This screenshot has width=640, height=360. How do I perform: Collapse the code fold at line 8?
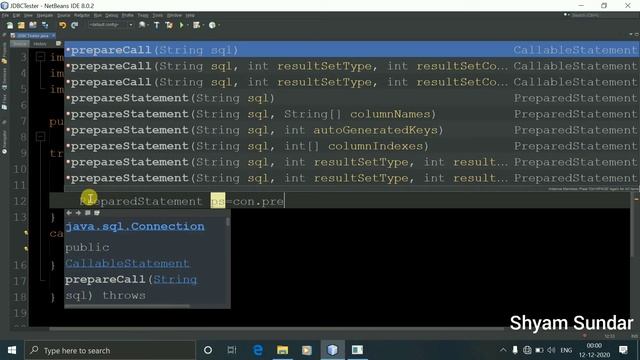40,137
